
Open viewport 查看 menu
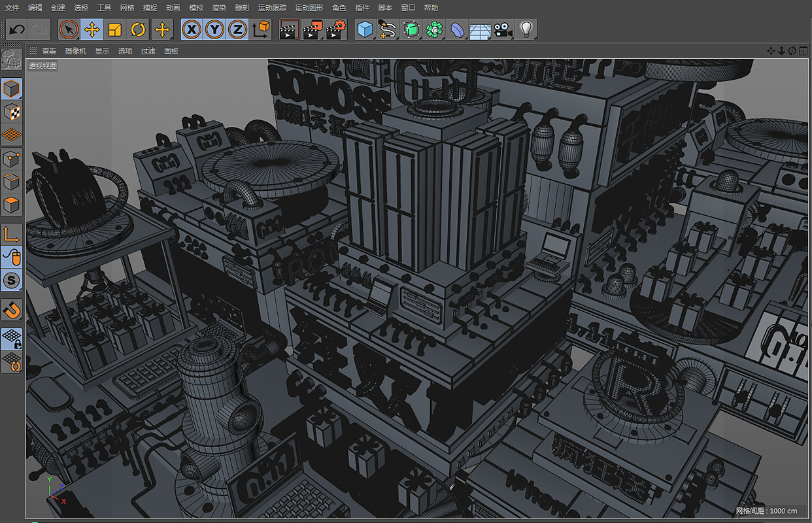pyautogui.click(x=49, y=51)
